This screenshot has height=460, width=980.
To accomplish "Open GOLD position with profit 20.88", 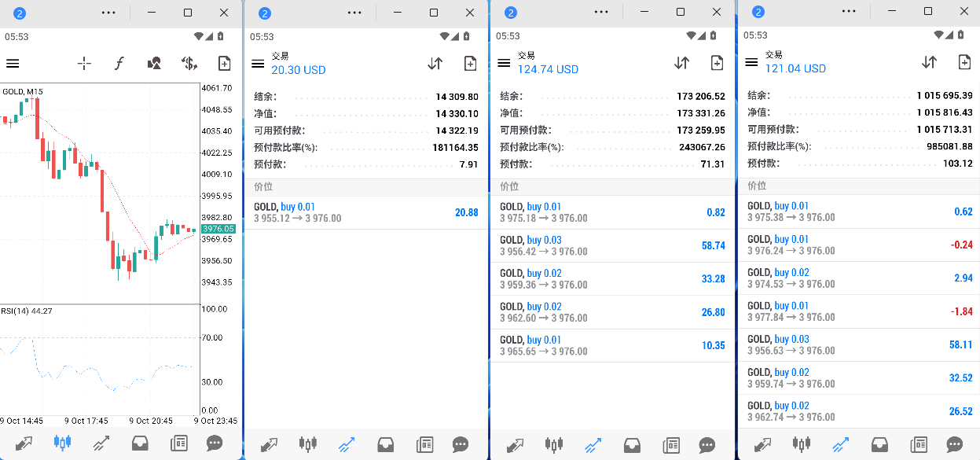I will 366,212.
